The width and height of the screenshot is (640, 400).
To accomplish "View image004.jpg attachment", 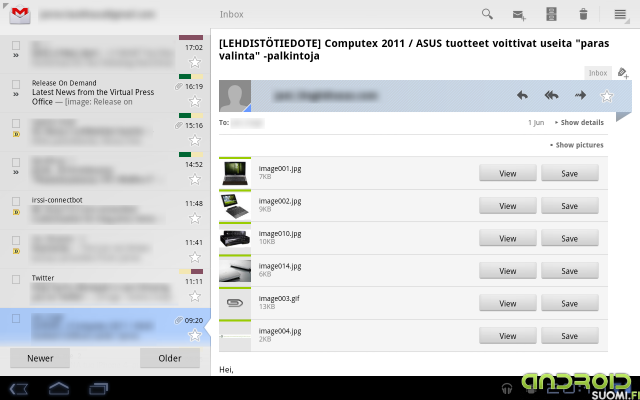I will (x=508, y=336).
